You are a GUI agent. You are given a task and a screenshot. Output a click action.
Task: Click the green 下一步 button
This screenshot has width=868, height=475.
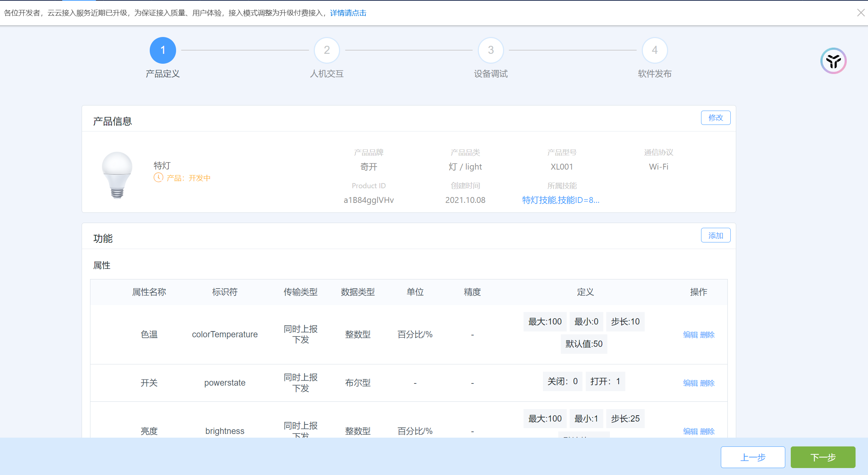click(x=823, y=457)
